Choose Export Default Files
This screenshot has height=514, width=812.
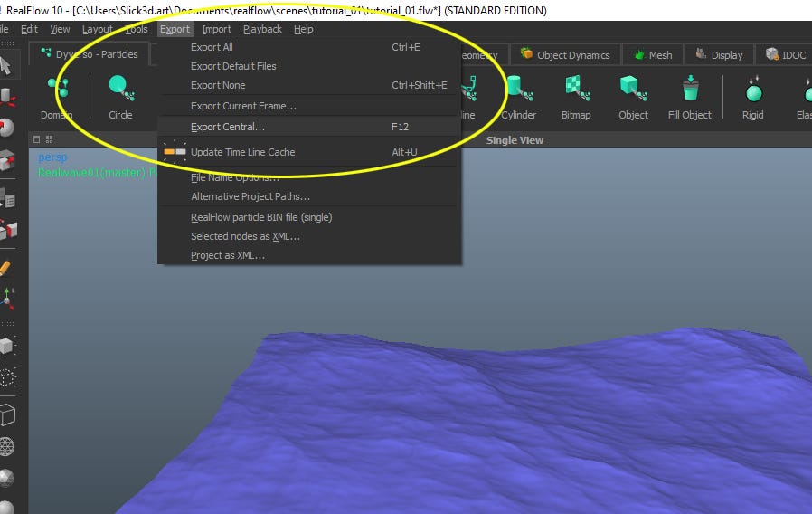point(309,66)
